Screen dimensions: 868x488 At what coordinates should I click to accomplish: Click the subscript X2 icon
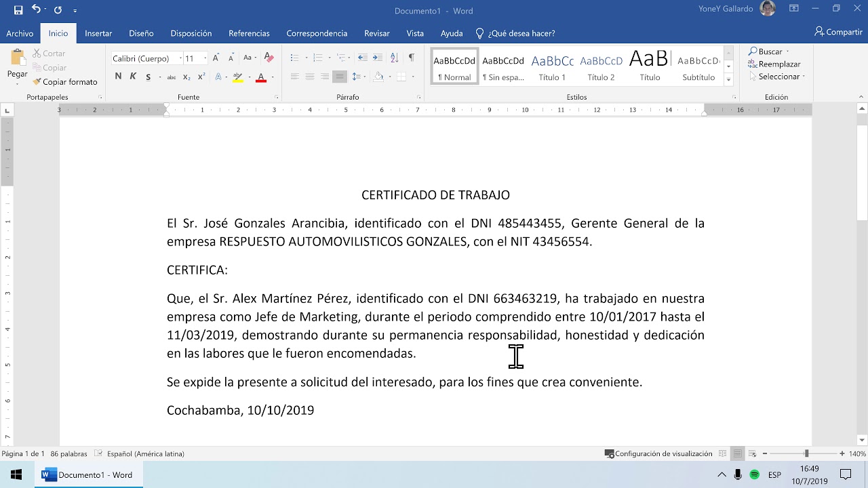[186, 77]
